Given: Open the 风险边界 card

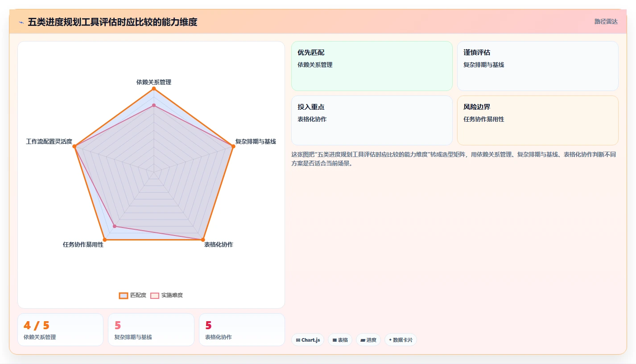Looking at the screenshot, I should 538,120.
